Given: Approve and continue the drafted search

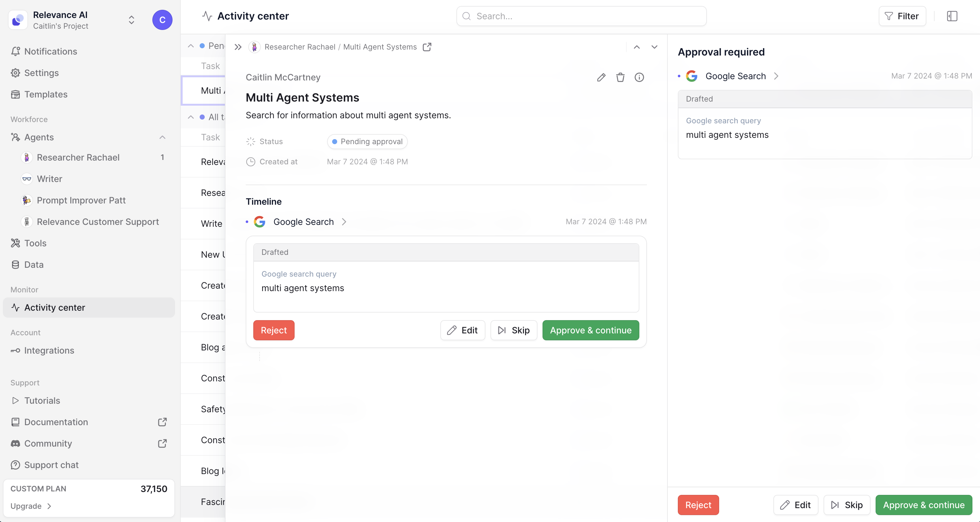Looking at the screenshot, I should point(590,330).
